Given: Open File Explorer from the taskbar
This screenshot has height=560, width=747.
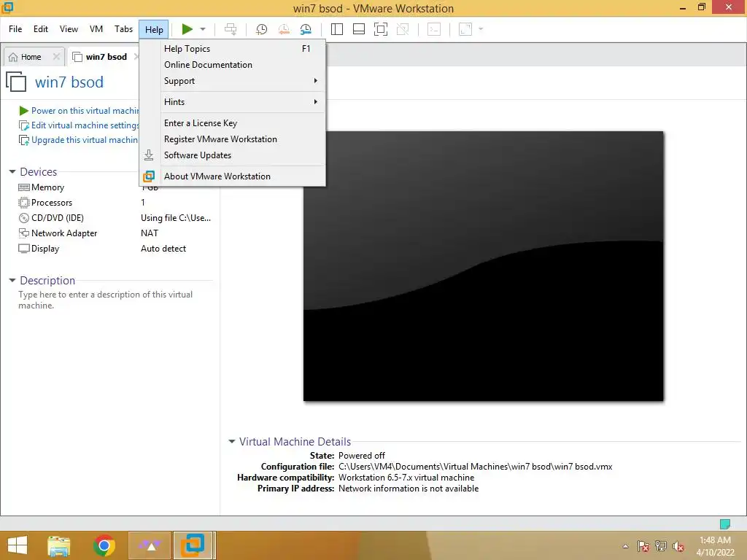Looking at the screenshot, I should pos(59,545).
